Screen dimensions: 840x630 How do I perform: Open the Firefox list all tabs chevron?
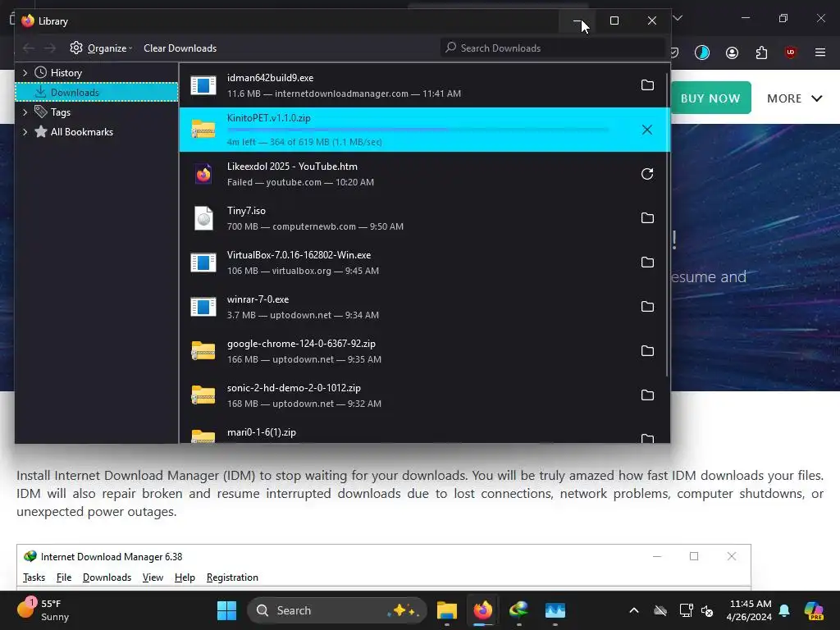678,18
